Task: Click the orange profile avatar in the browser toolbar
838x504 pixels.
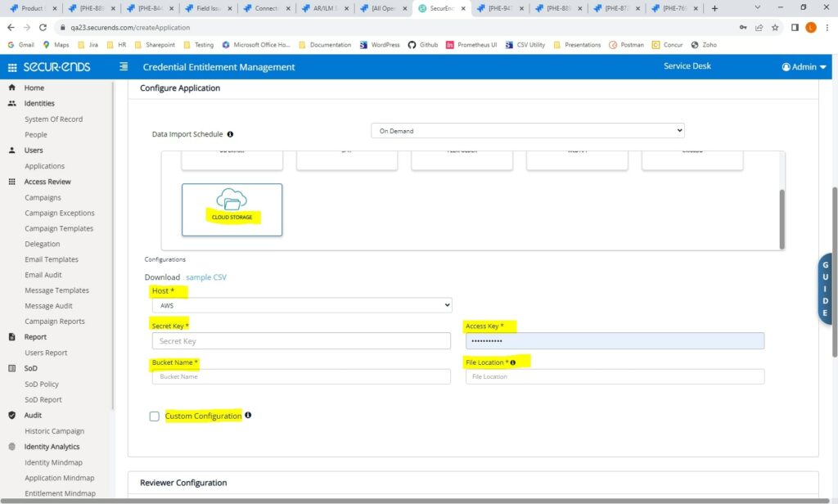Action: [x=811, y=27]
